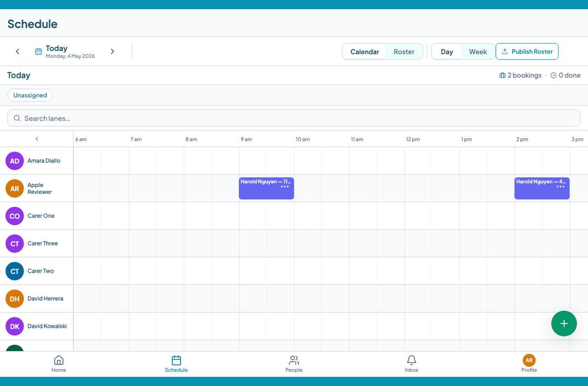Click the 6 am time header
The width and height of the screenshot is (588, 386).
[x=81, y=139]
